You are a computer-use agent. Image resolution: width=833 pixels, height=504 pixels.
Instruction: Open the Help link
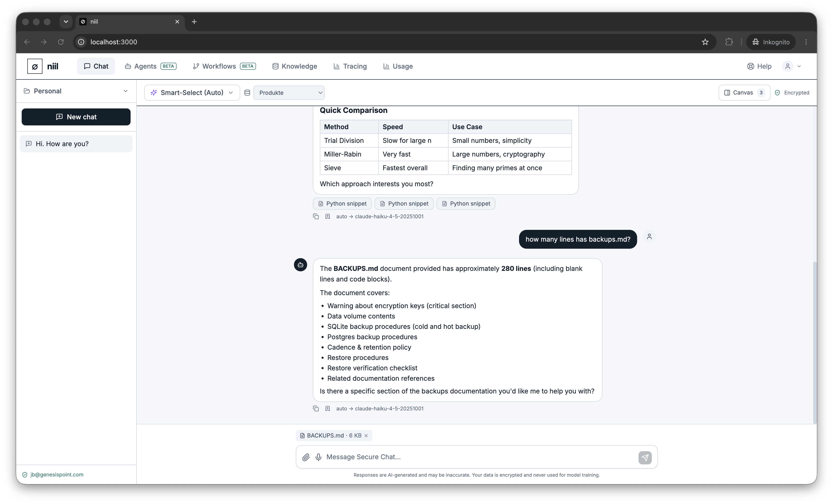coord(759,66)
